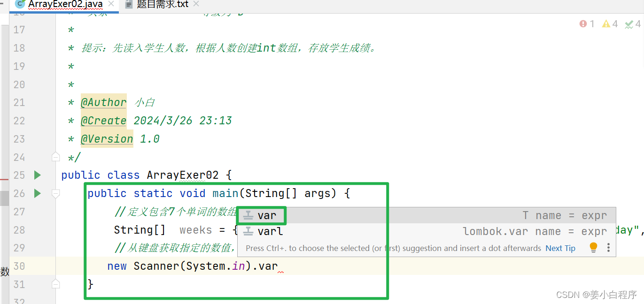Select the varl lombok suggestion
Image resolution: width=644 pixels, height=304 pixels.
coord(427,231)
